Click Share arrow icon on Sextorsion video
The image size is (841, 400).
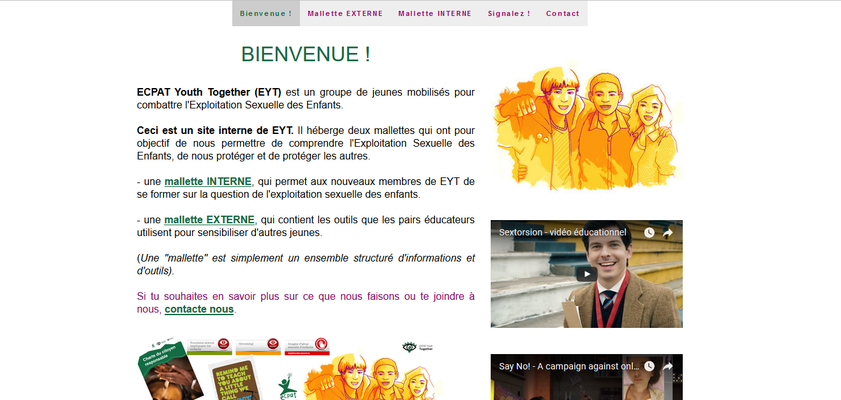tap(668, 233)
